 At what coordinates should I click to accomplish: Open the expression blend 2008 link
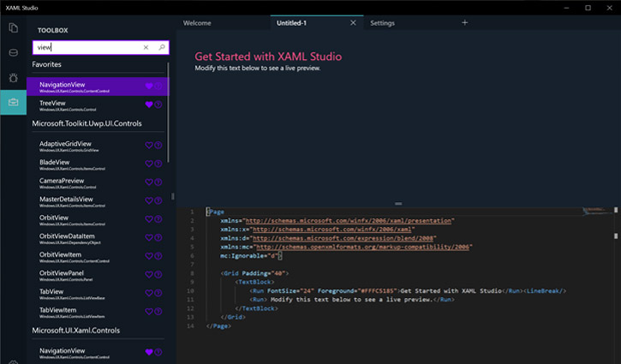pyautogui.click(x=343, y=238)
